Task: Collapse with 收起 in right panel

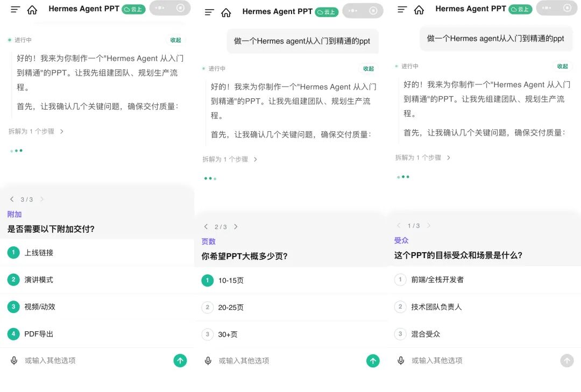Action: pyautogui.click(x=563, y=66)
